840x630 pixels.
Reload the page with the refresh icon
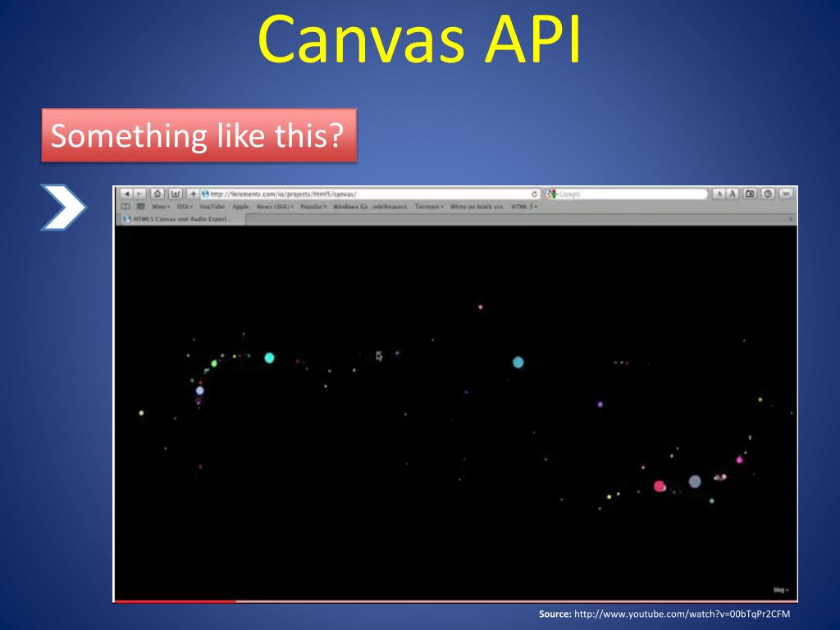click(534, 194)
